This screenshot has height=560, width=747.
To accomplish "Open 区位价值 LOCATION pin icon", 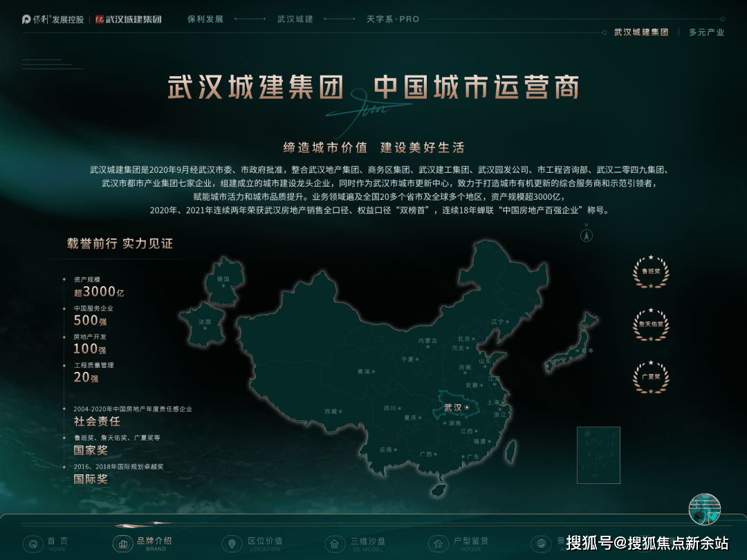I will pyautogui.click(x=231, y=543).
